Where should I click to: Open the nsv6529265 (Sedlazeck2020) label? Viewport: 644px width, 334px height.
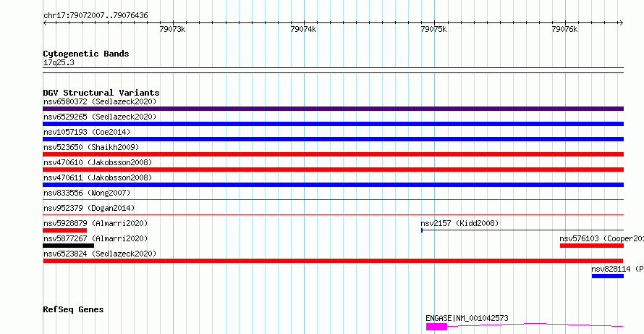(100, 117)
